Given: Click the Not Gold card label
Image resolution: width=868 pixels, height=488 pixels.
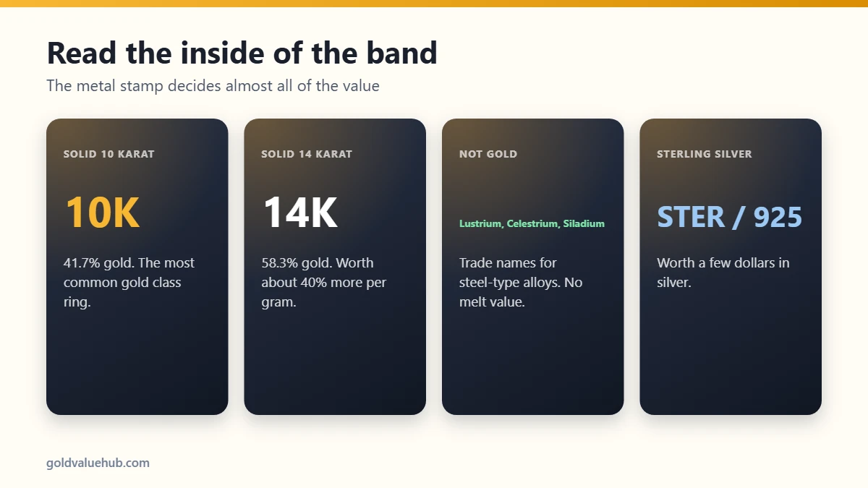Looking at the screenshot, I should pyautogui.click(x=488, y=154).
